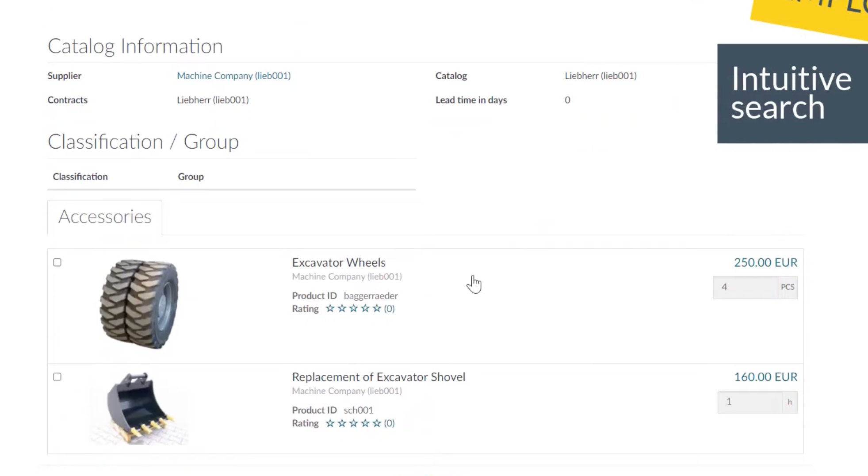868x476 pixels.
Task: Click the Excavator Wheels quantity field
Action: pos(745,287)
